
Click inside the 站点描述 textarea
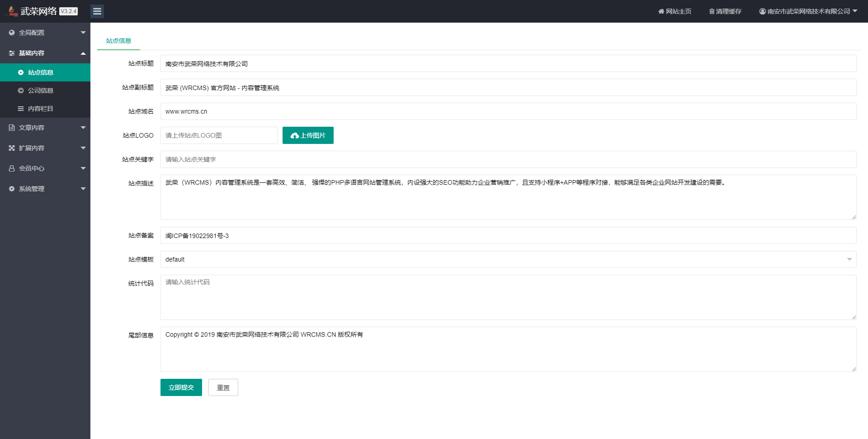point(508,197)
